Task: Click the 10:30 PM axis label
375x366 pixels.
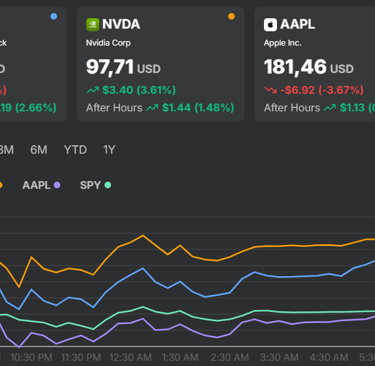Action: pos(31,358)
